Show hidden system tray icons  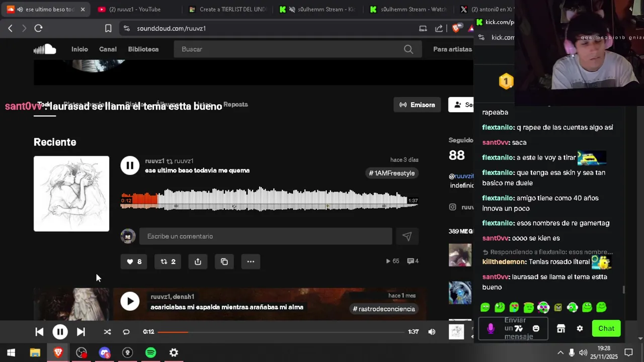point(560,352)
